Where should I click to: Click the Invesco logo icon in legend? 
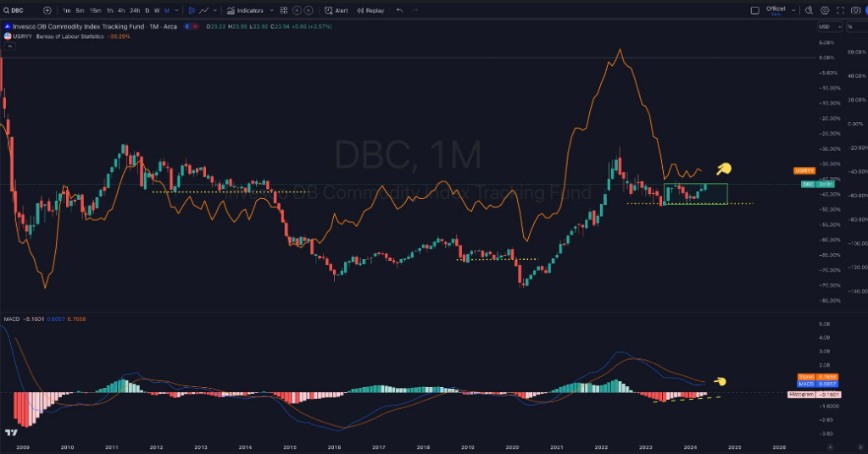pyautogui.click(x=7, y=26)
